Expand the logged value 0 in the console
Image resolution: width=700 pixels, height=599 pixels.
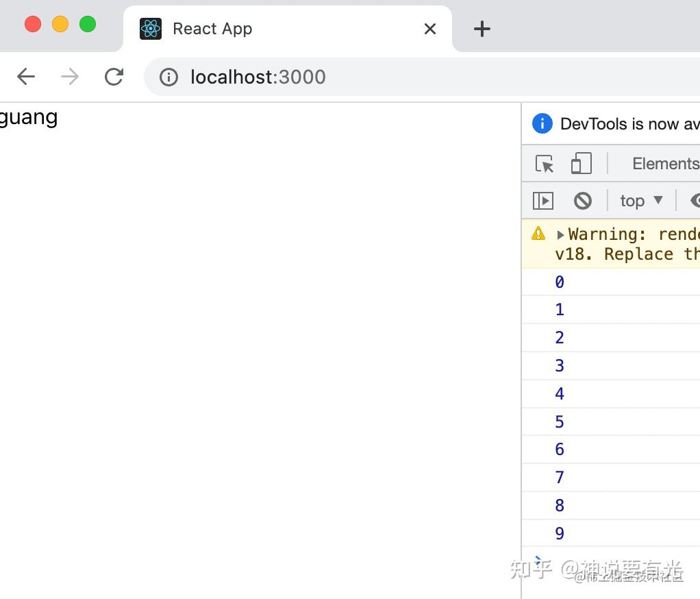pos(559,282)
